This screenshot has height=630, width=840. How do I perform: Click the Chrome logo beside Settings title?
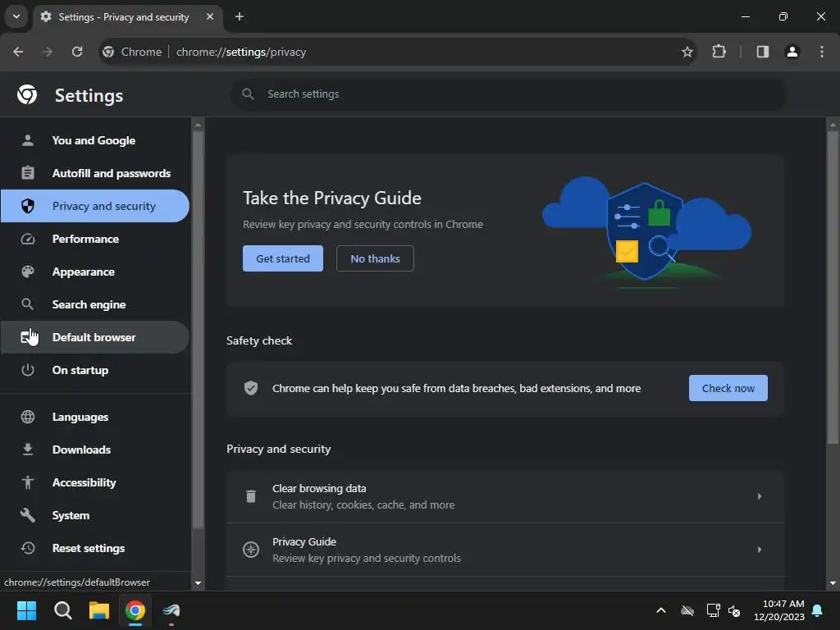click(x=27, y=95)
